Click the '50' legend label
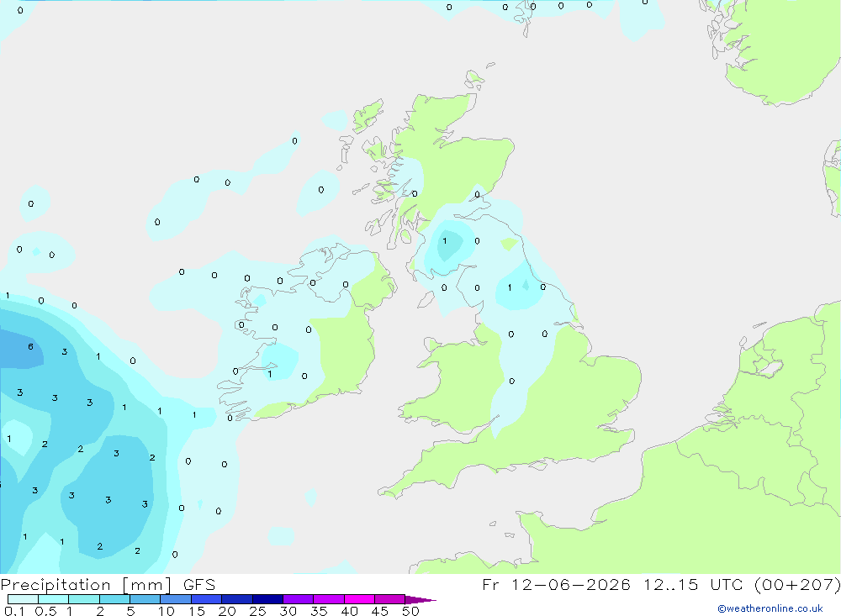 click(411, 611)
